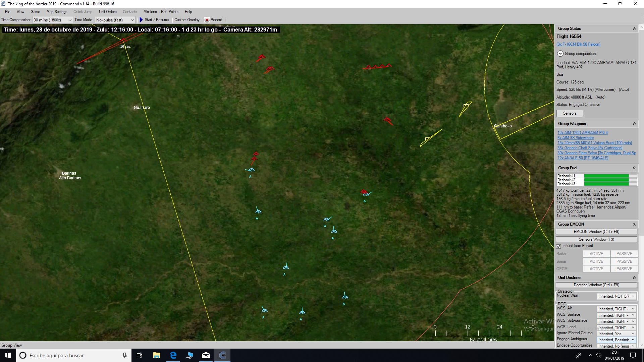Set Radar to PASSIVE mode
The height and width of the screenshot is (362, 644).
tap(624, 254)
